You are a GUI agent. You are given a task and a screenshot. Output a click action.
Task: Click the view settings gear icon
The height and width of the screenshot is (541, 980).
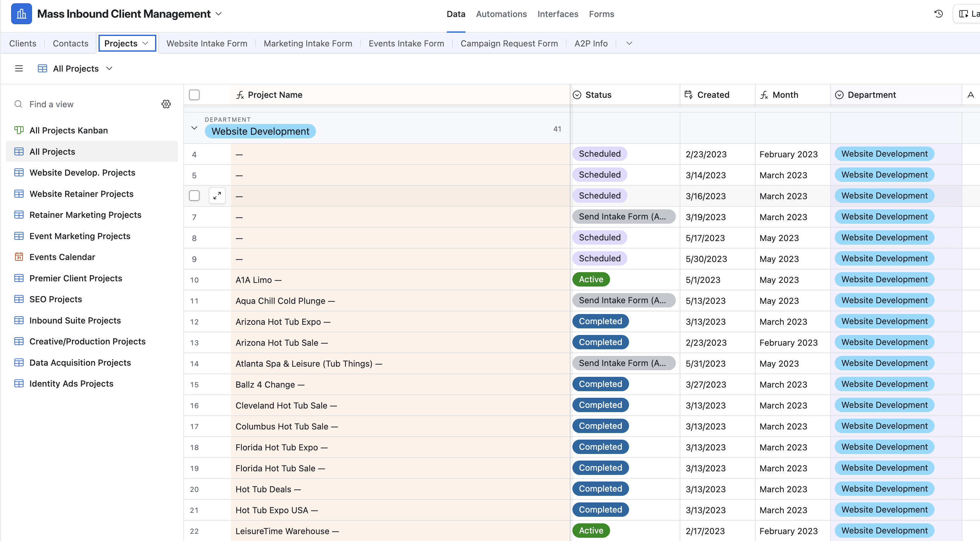coord(166,104)
